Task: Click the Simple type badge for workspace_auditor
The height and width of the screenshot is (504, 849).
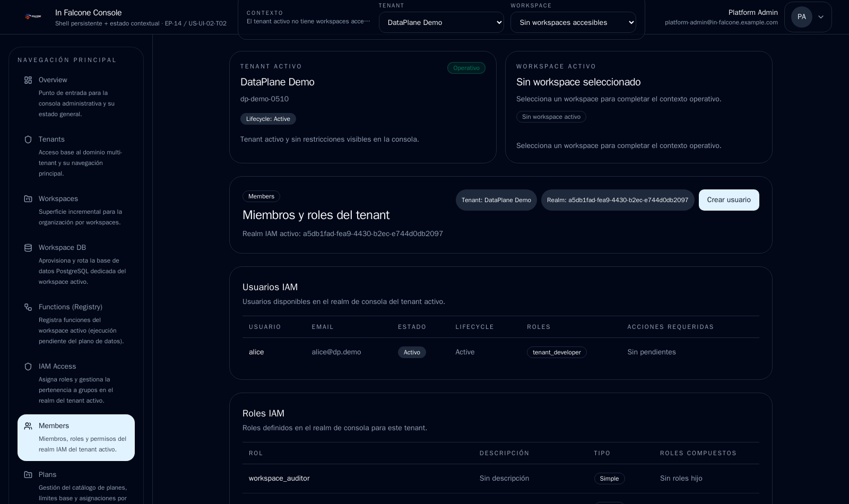Action: pos(609,479)
